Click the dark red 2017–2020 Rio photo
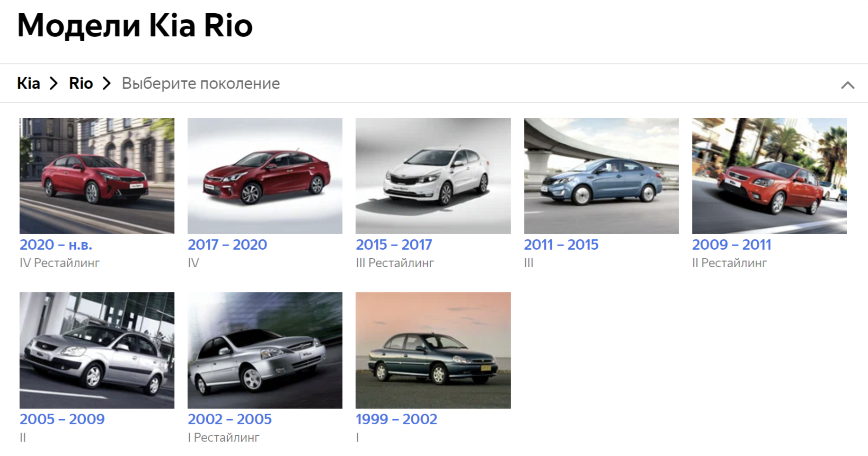The height and width of the screenshot is (456, 868). coord(265,176)
